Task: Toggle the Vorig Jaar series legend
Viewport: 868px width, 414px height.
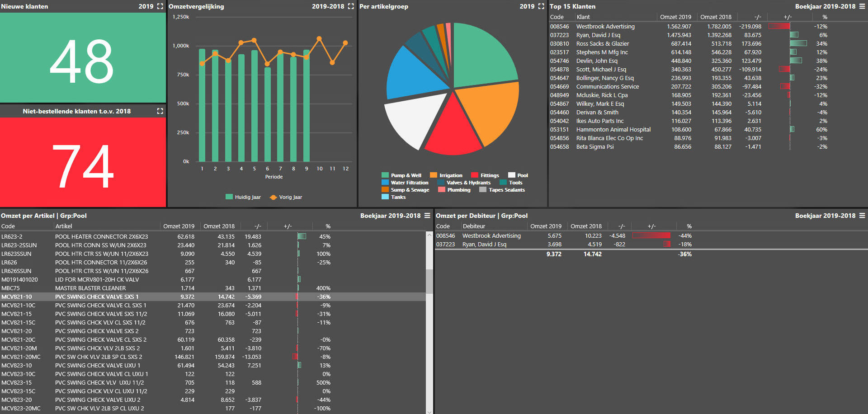Action: tap(286, 197)
